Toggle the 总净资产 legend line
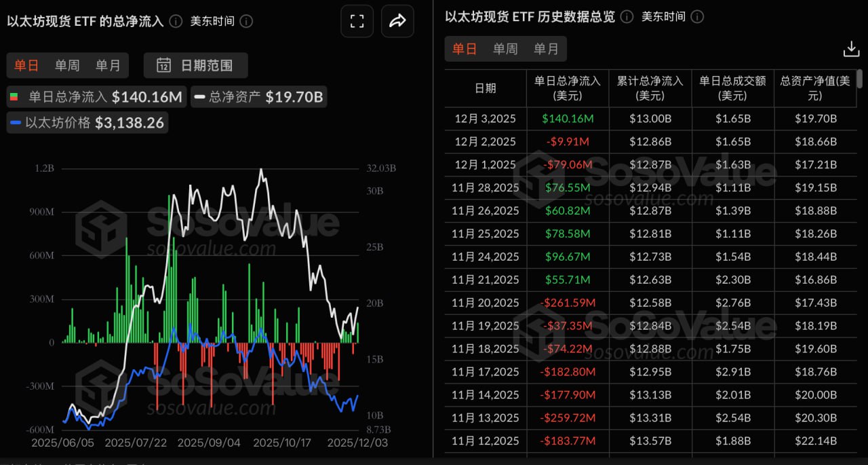The height and width of the screenshot is (465, 868). pos(258,97)
